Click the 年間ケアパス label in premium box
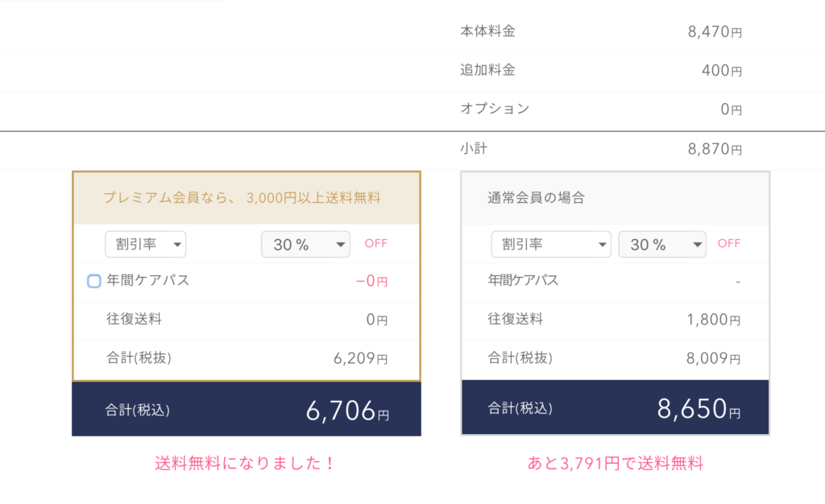825x504 pixels. (147, 280)
